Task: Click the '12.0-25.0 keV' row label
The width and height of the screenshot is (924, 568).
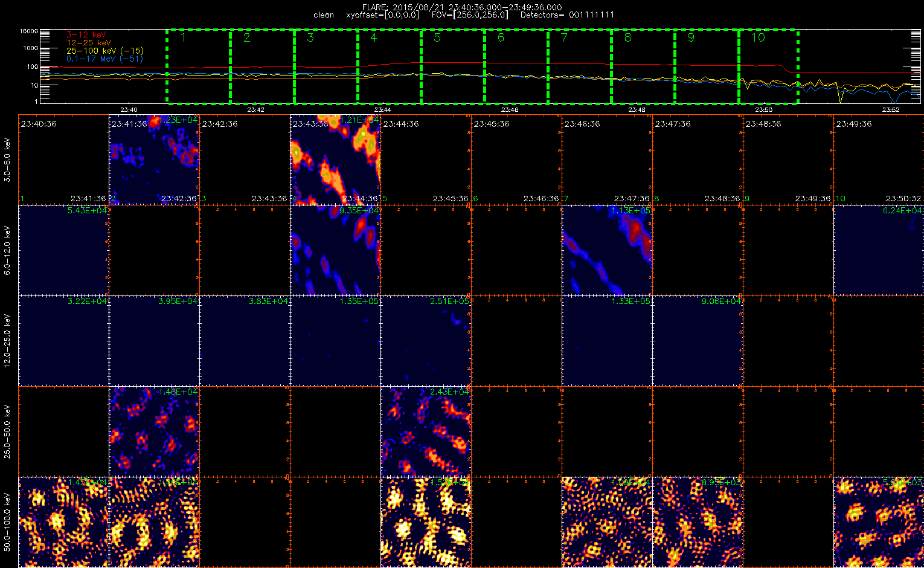Action: coord(7,340)
